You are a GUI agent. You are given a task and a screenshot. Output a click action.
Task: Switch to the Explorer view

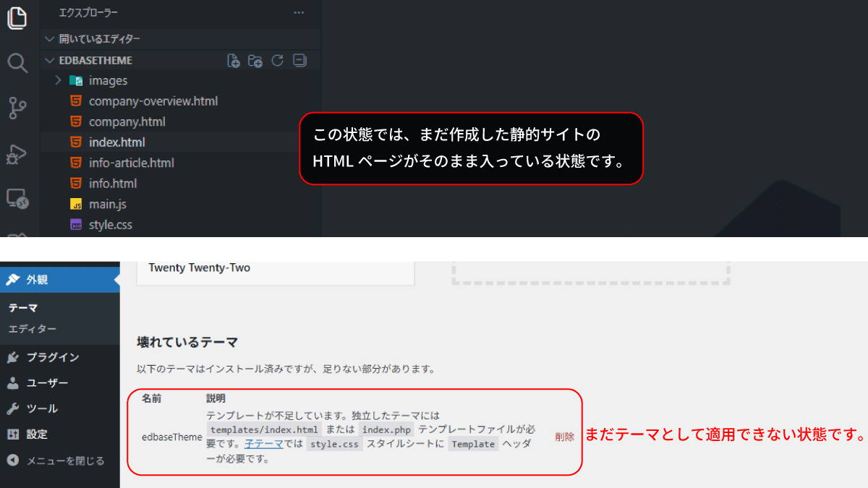click(17, 20)
